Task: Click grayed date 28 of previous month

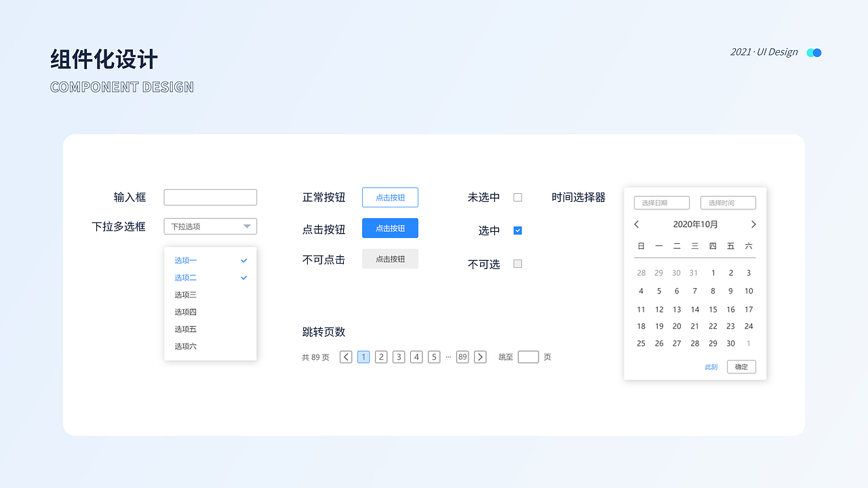Action: pyautogui.click(x=641, y=273)
